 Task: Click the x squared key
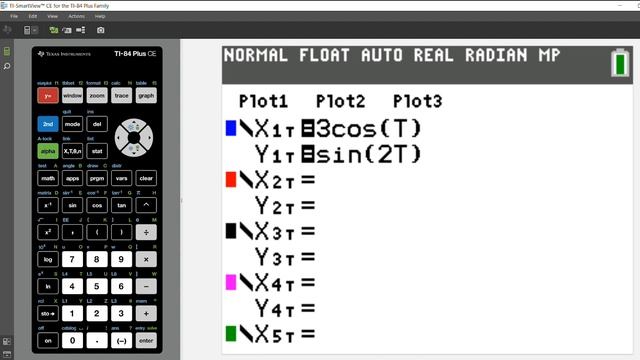[x=48, y=232]
